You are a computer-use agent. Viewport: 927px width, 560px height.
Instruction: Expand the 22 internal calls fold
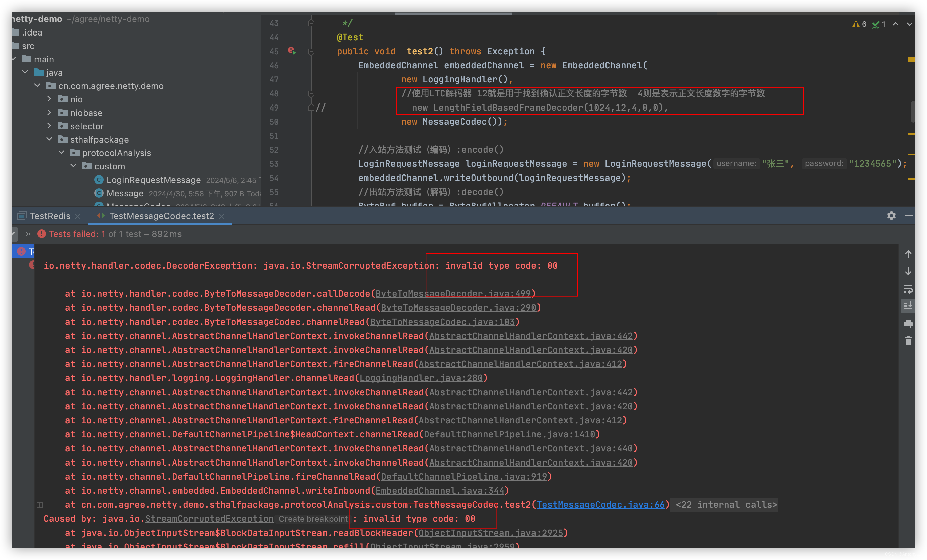726,505
